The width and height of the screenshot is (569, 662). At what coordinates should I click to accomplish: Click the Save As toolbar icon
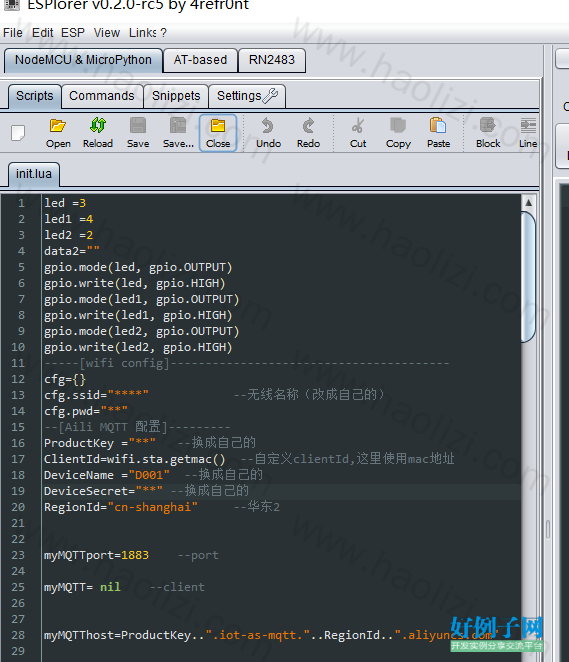(178, 133)
